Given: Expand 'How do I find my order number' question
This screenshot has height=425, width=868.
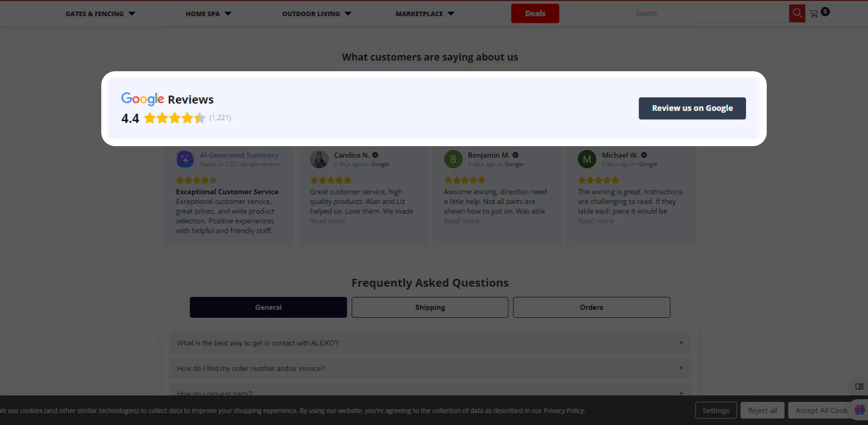Looking at the screenshot, I should click(x=430, y=369).
